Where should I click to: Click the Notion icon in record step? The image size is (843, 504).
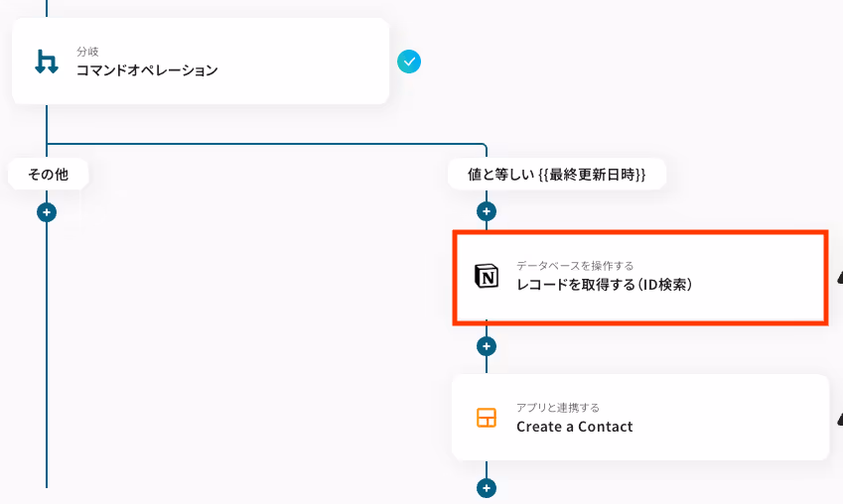(x=487, y=276)
